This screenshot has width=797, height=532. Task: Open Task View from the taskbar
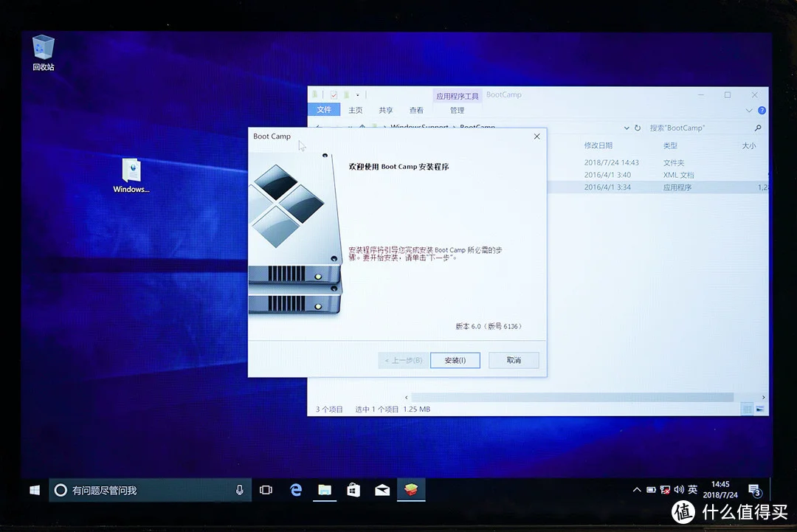pos(266,490)
